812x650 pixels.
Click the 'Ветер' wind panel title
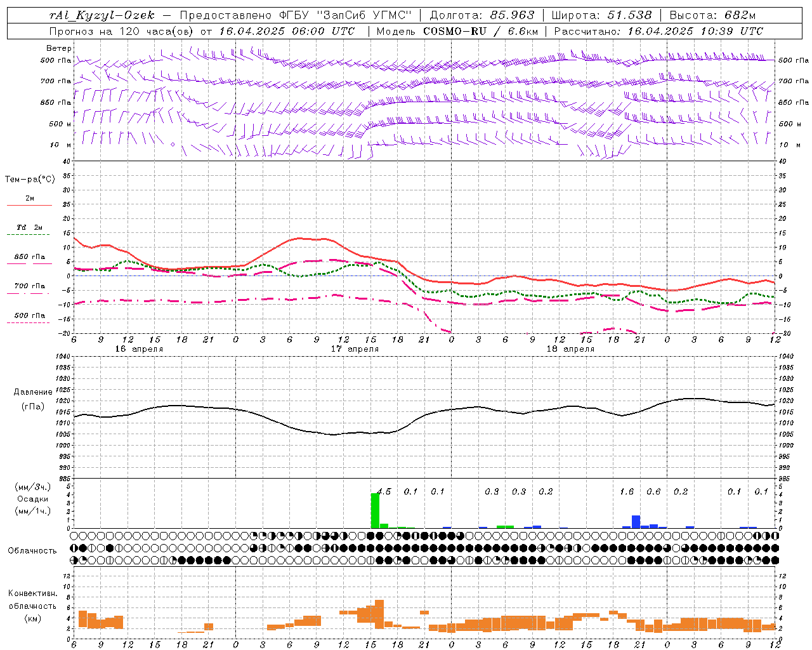pos(59,48)
